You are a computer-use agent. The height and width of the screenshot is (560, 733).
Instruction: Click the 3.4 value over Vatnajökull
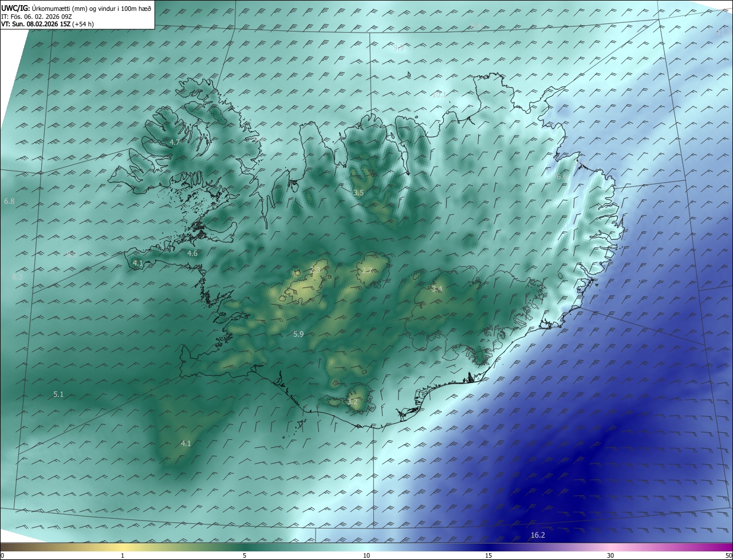438,290
